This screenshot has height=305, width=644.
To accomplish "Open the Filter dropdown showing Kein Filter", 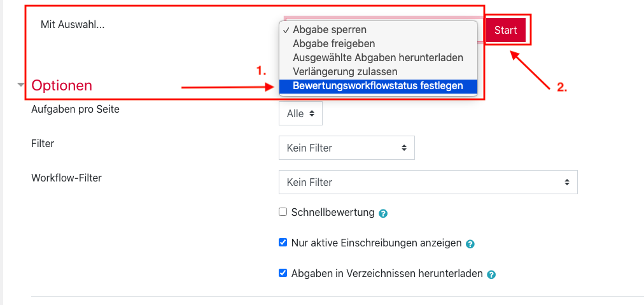I will click(346, 148).
